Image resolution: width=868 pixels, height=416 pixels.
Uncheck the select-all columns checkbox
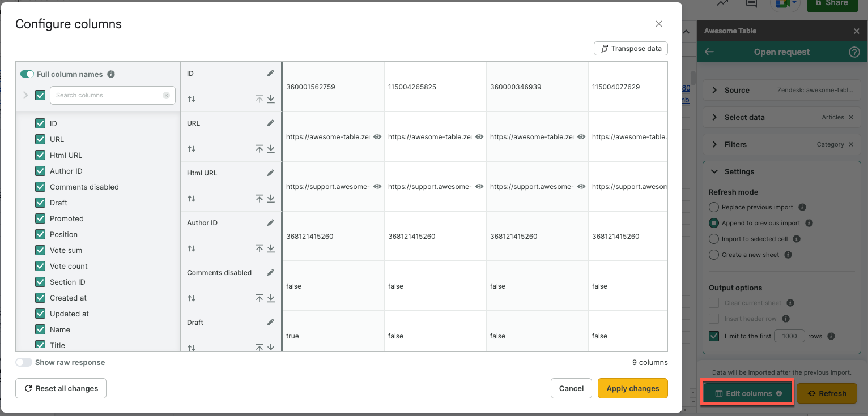40,95
